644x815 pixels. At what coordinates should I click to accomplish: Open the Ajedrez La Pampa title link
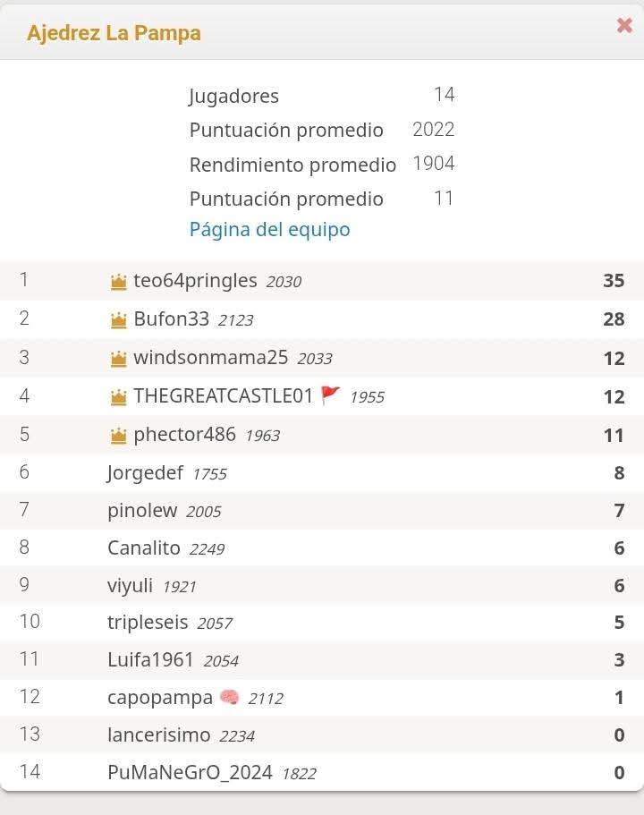114,33
